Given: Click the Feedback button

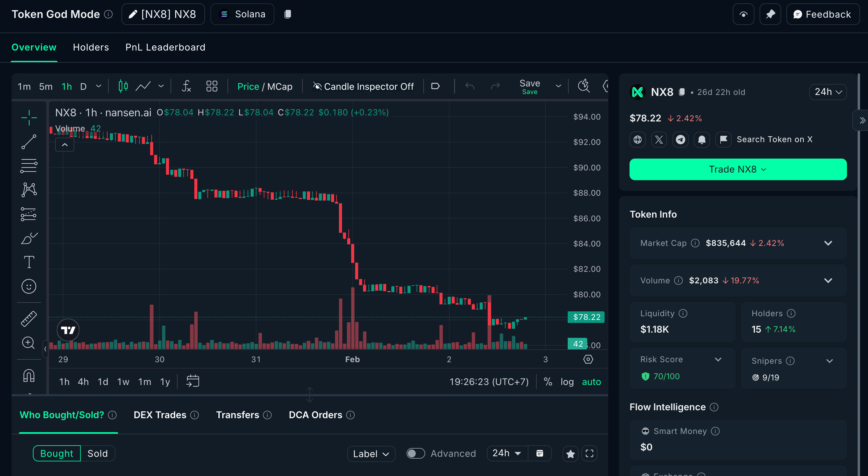Looking at the screenshot, I should 823,14.
